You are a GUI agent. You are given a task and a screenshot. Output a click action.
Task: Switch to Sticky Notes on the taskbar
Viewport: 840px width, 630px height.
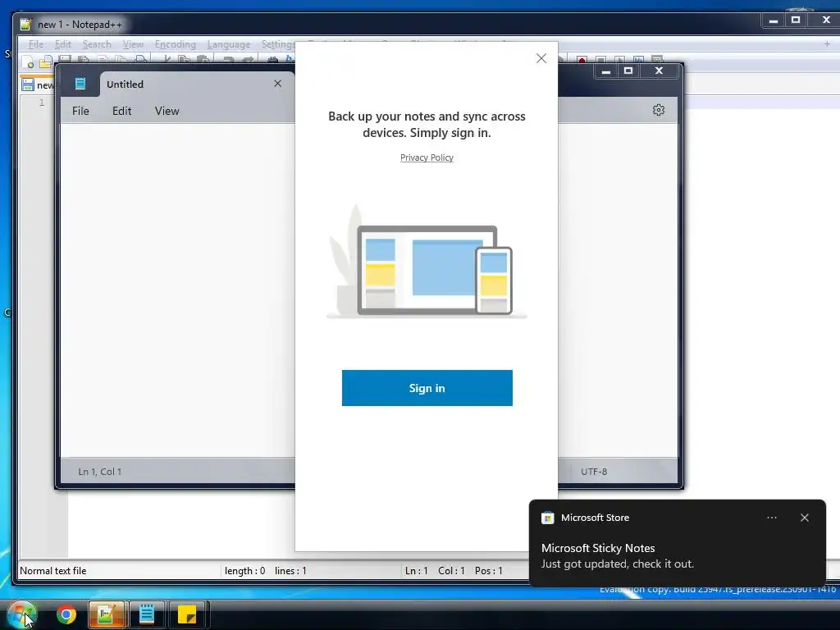[x=187, y=614]
